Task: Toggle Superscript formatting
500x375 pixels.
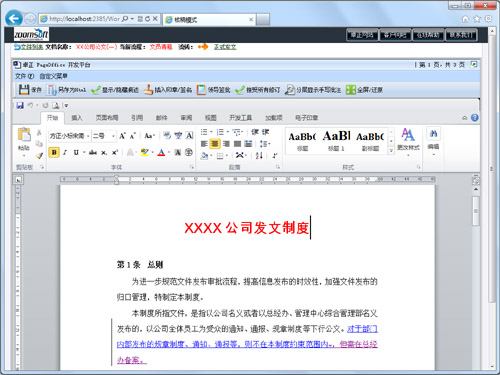Action: coord(115,152)
